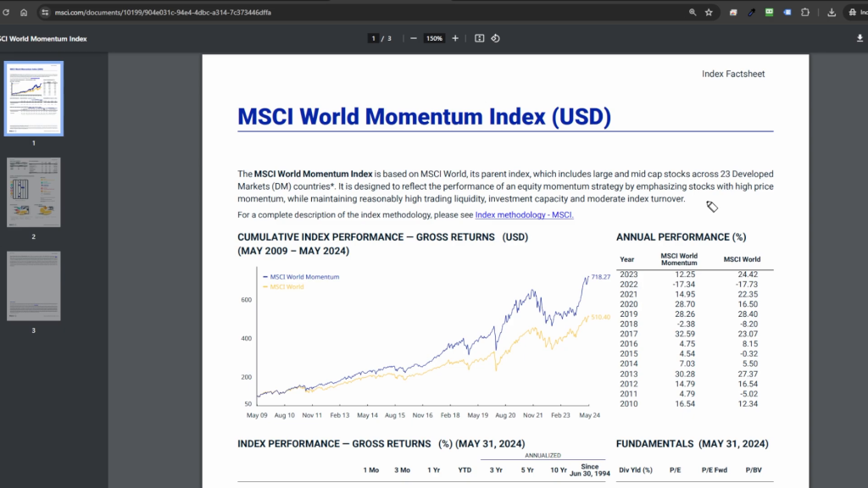The image size is (868, 488).
Task: Click the 14.79 value in the 2012 row
Action: 685,384
